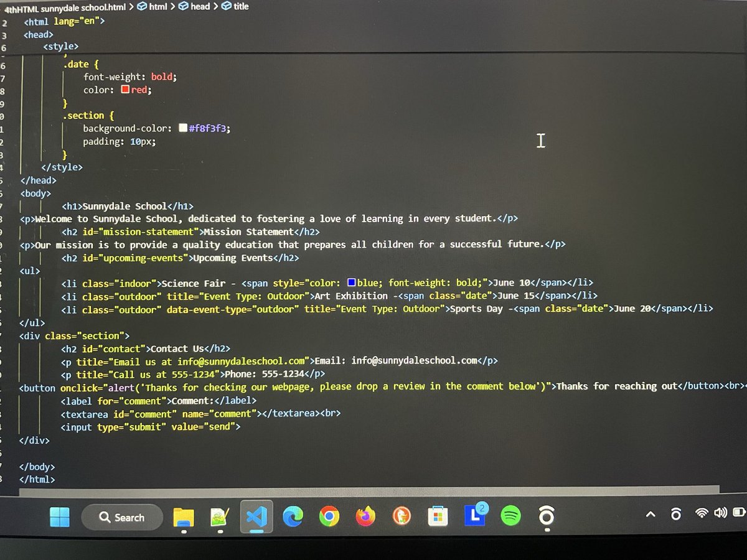The height and width of the screenshot is (560, 747).
Task: Click the closing '</ul>' tag
Action: click(x=32, y=323)
